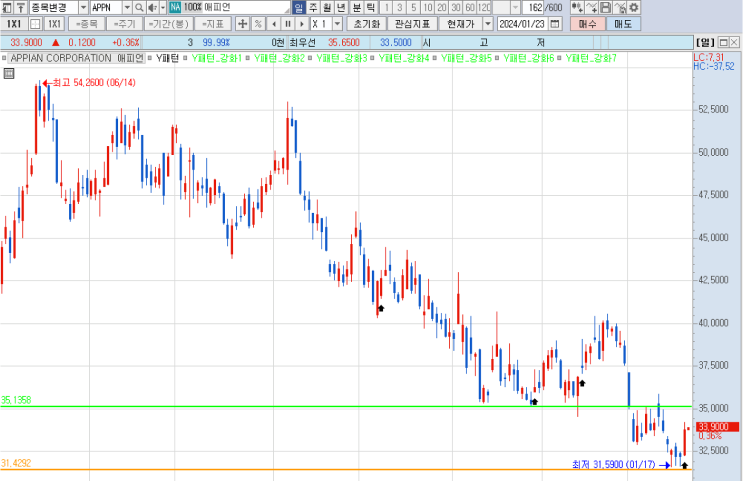Toggle the Y패턴_강화7 indicator legend

click(x=591, y=58)
